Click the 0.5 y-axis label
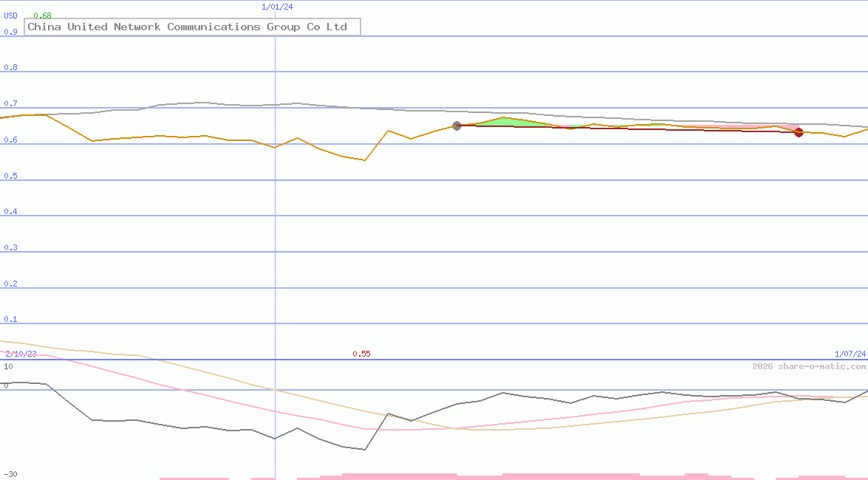This screenshot has width=868, height=480. (x=10, y=176)
